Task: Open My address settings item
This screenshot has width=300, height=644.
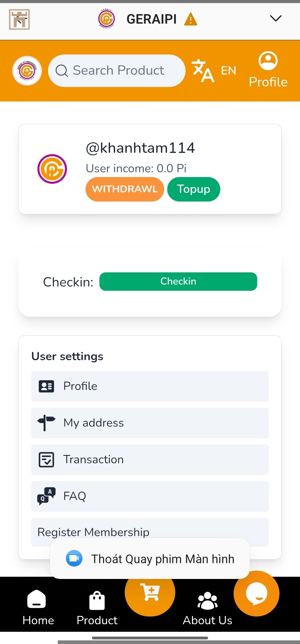Action: click(x=150, y=423)
